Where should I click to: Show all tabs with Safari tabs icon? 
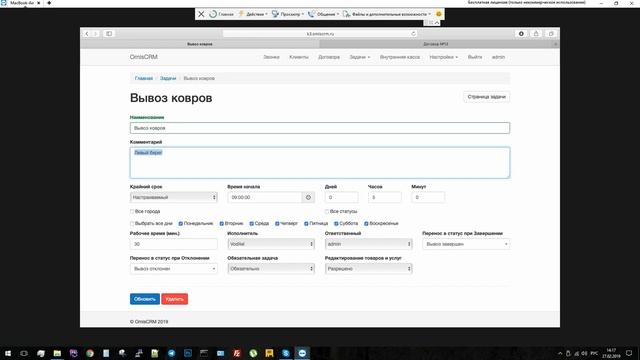[551, 34]
